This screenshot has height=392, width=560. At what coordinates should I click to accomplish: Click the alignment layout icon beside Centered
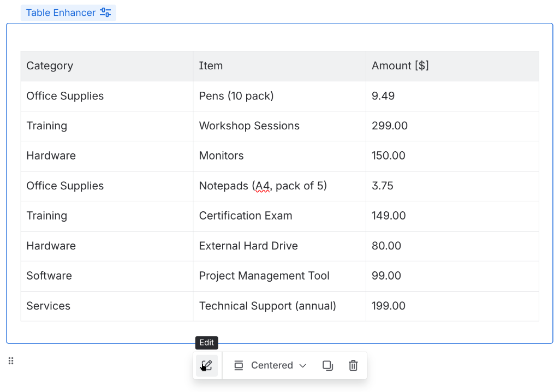coord(239,365)
